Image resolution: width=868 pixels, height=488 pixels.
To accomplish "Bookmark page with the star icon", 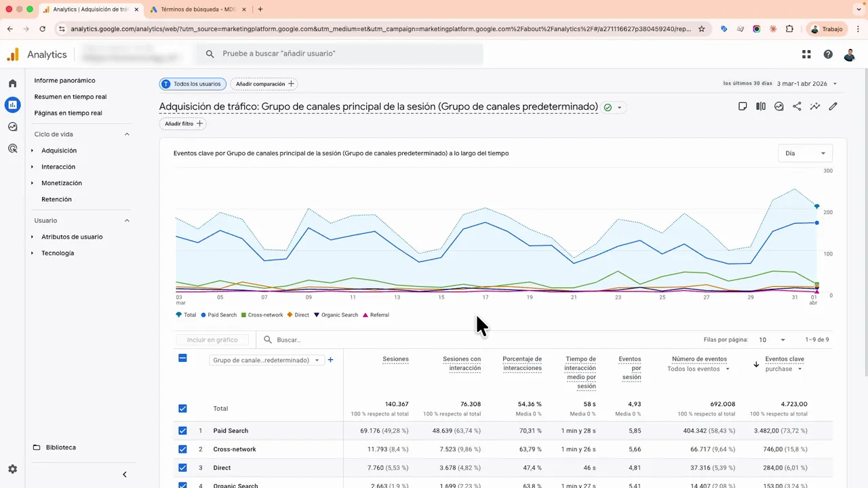I will 702,29.
